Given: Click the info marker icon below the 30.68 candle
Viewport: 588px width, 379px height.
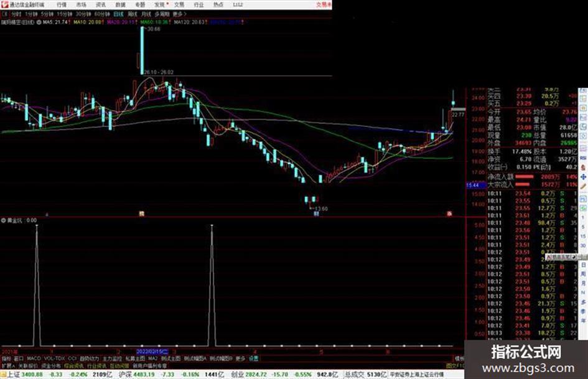Looking at the screenshot, I should 142,213.
